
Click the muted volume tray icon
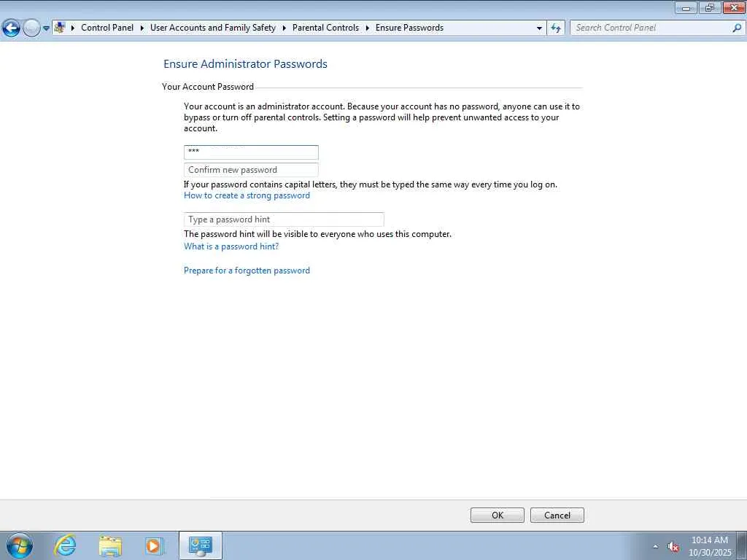tap(673, 547)
